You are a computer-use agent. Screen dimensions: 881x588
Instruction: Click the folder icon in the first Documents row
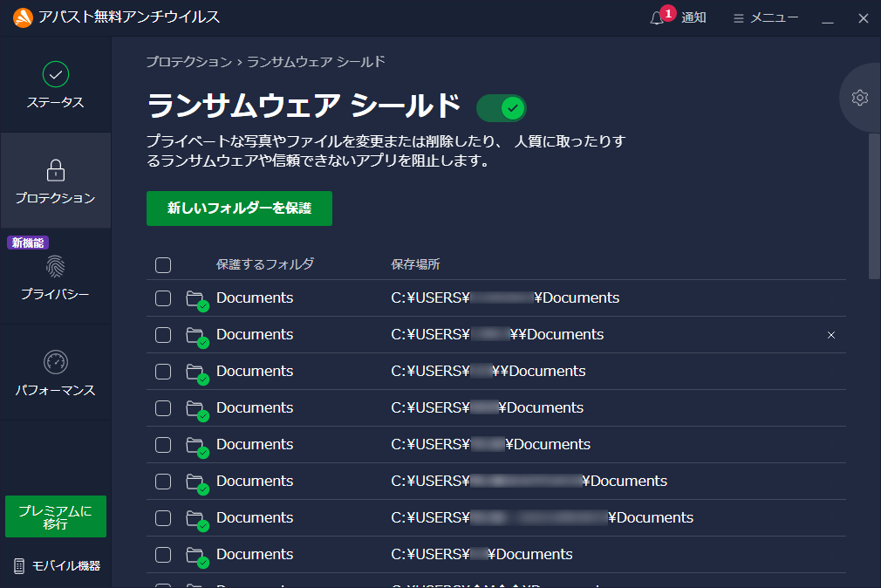point(196,299)
